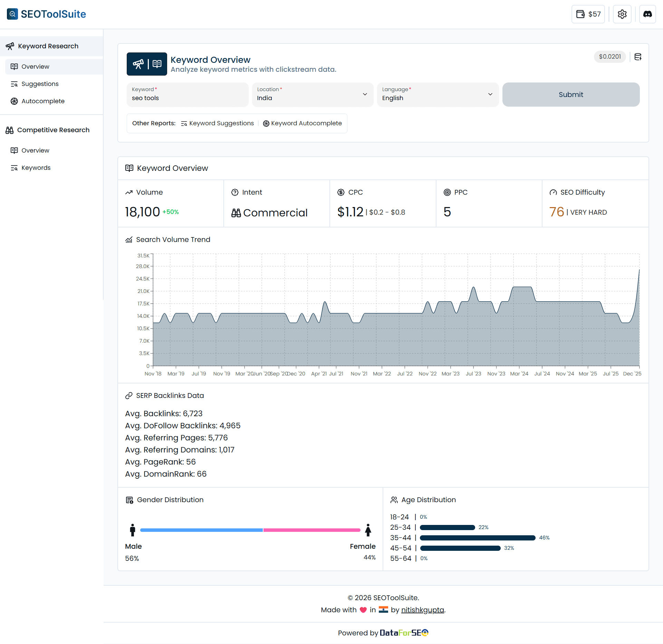Click the pink female portion of gender bar
Viewport: 663px width, 644px height.
tap(312, 530)
